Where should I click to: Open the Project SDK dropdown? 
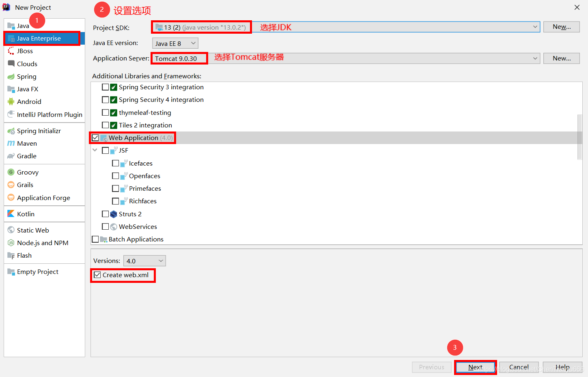point(346,27)
